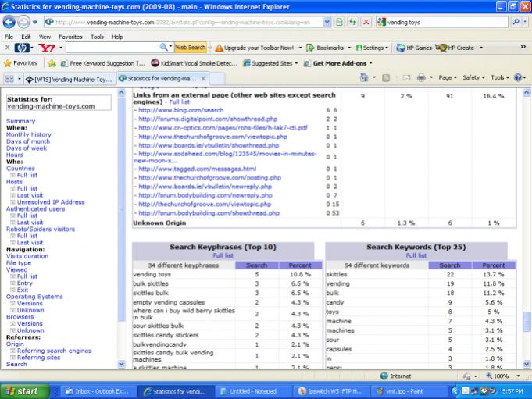This screenshot has height=399, width=532.
Task: Click the Windows Start button
Action: pyautogui.click(x=21, y=390)
